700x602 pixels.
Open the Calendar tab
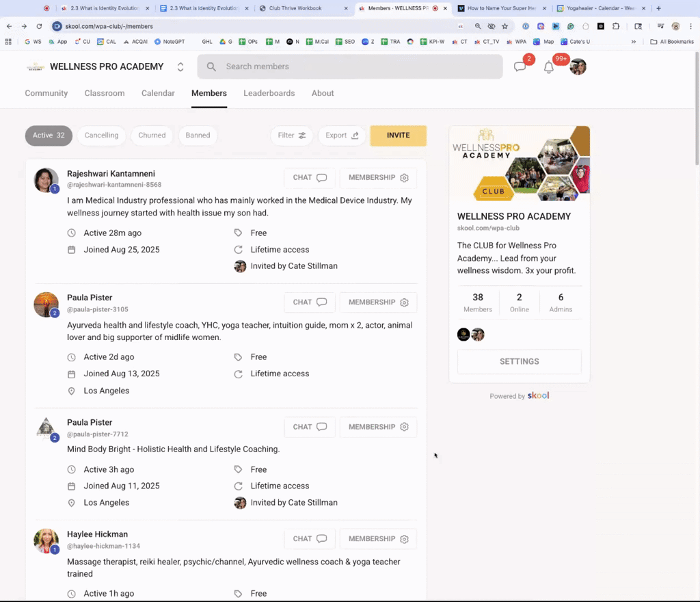point(158,93)
